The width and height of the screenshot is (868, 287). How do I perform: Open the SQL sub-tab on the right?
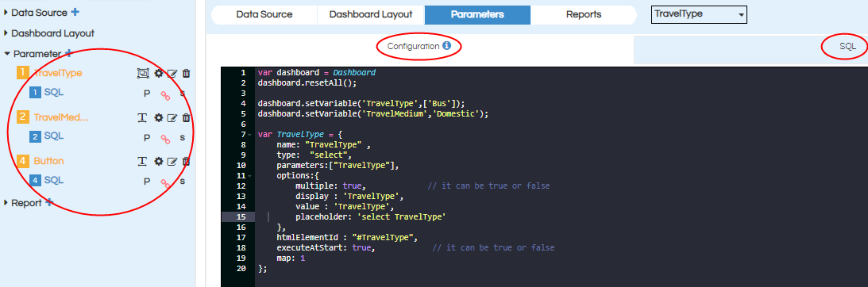click(x=847, y=47)
